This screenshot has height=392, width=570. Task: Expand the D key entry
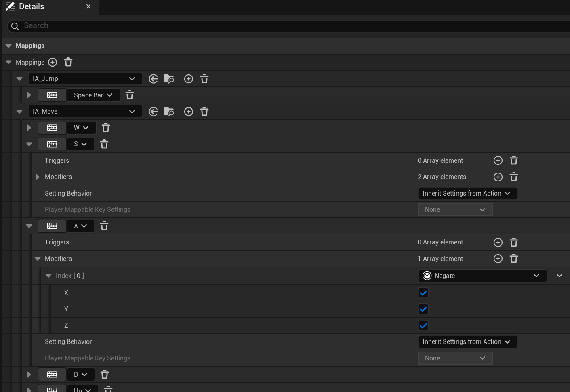(29, 375)
